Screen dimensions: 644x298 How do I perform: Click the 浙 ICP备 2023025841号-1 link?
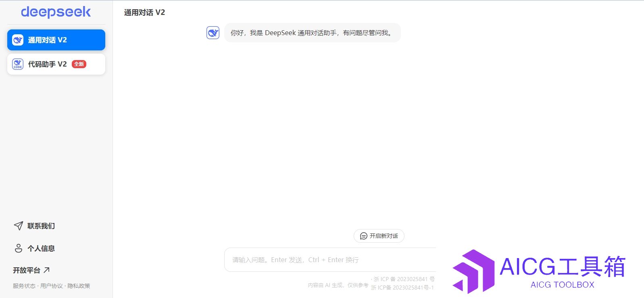pyautogui.click(x=402, y=288)
